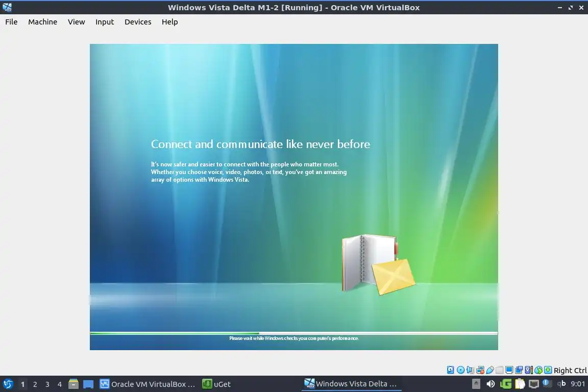The width and height of the screenshot is (588, 392).
Task: Open the File menu
Action: [x=11, y=22]
